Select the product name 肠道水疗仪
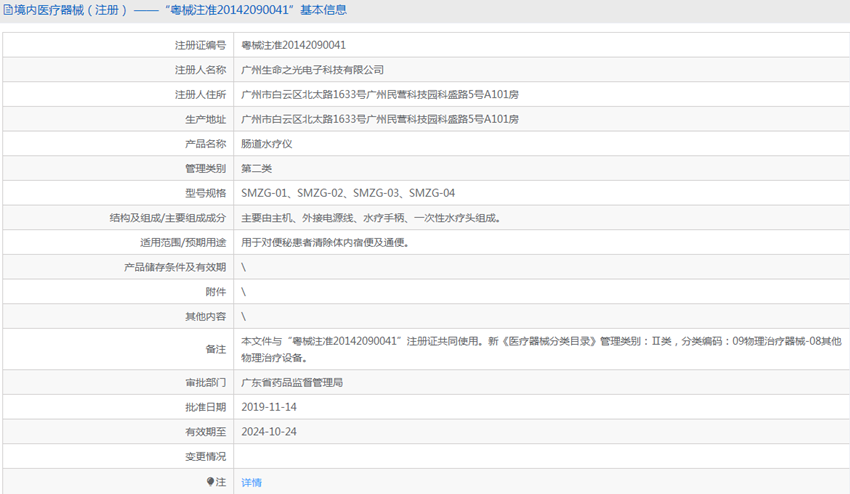Viewport: 850px width, 494px height. coord(267,144)
